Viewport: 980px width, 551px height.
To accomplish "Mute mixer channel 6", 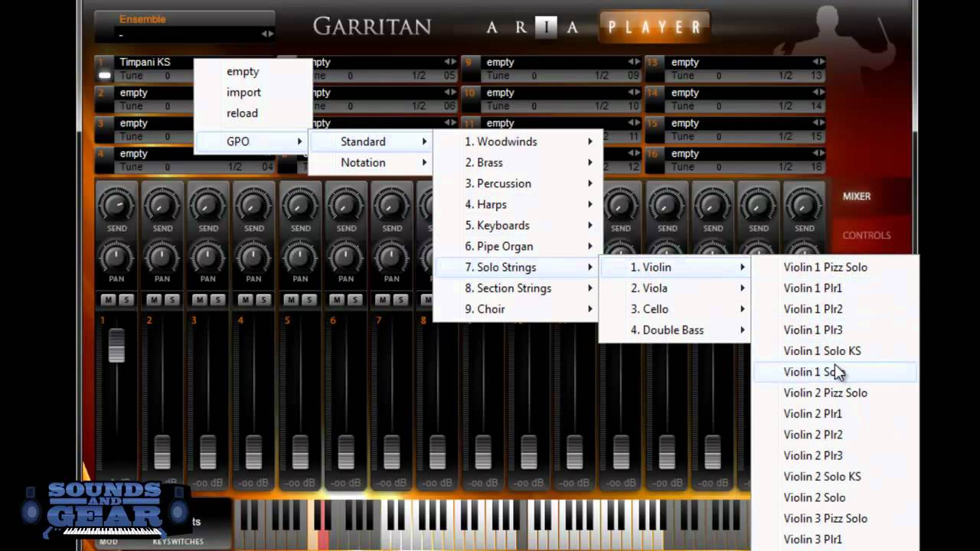I will coord(338,299).
